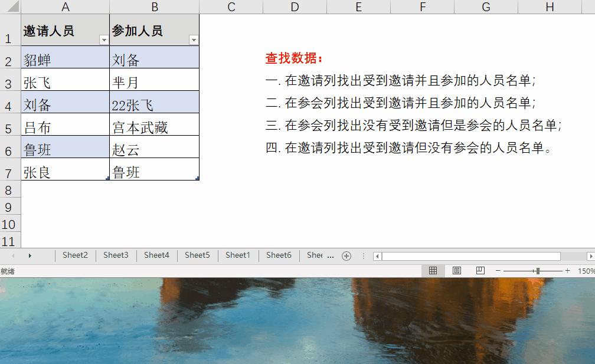Viewport: 595px width, 364px height.
Task: Click the zoom slider handle
Action: pos(538,270)
